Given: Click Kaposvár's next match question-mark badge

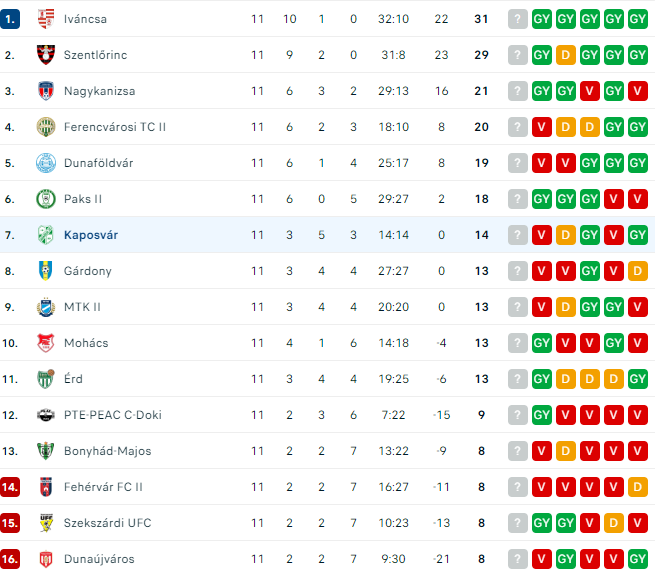Looking at the screenshot, I should pyautogui.click(x=518, y=235).
